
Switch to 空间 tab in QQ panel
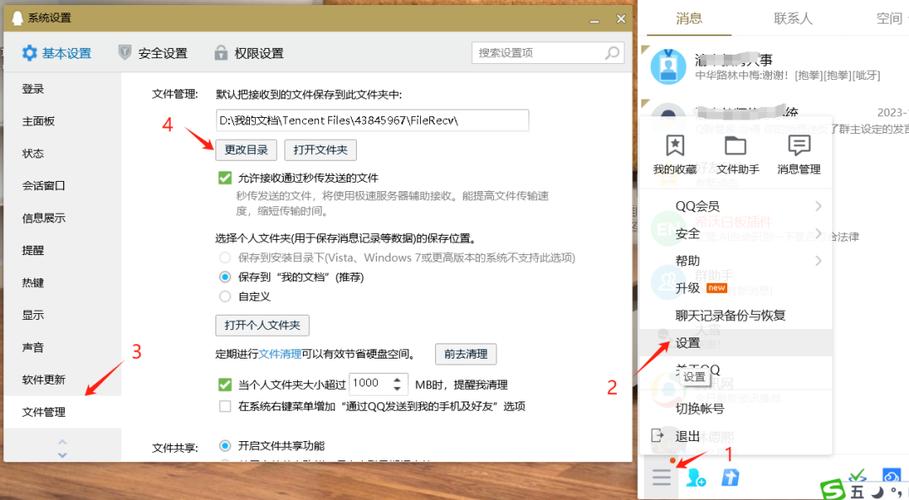[x=889, y=19]
